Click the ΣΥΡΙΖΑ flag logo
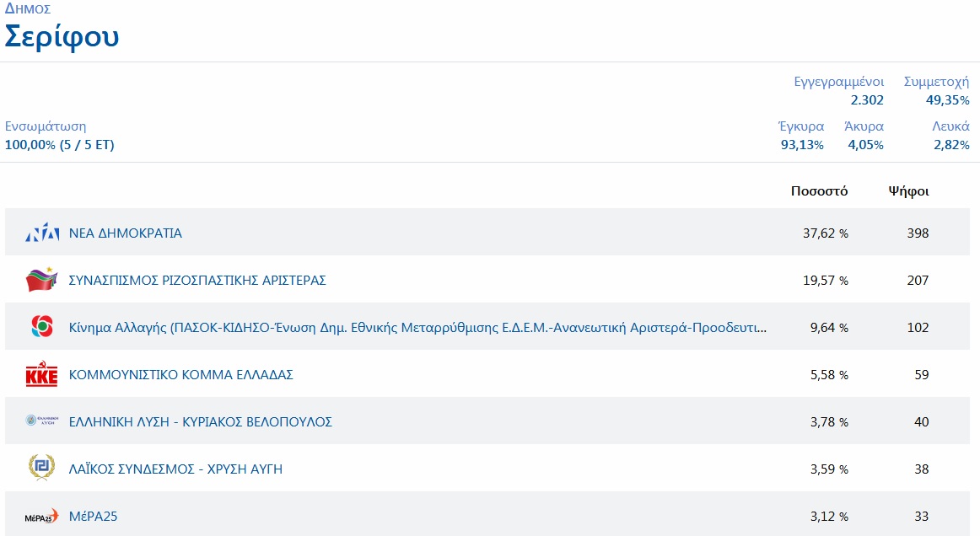This screenshot has height=536, width=980. point(41,280)
